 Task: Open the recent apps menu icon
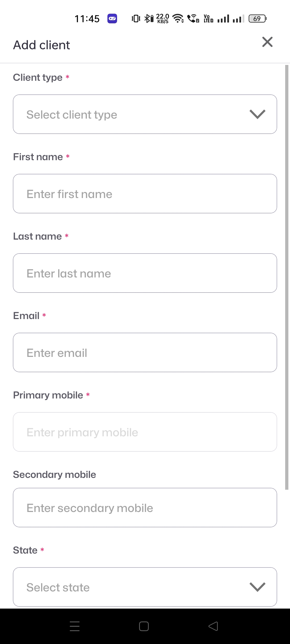click(x=75, y=626)
